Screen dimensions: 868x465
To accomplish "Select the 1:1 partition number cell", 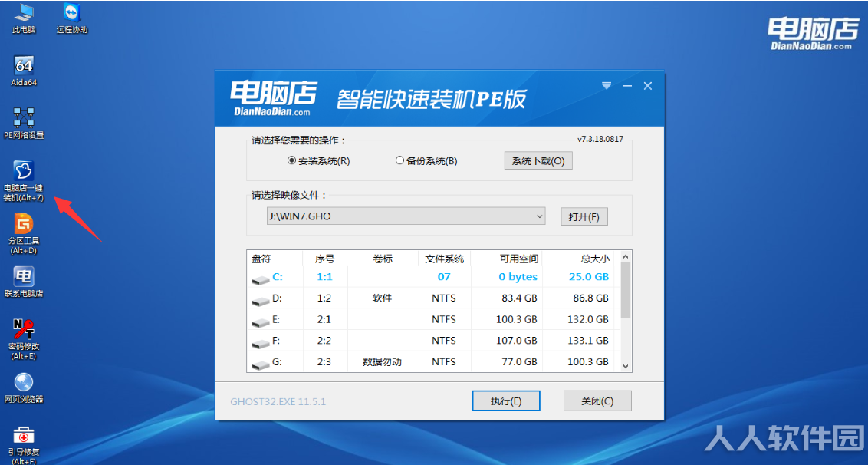I will tap(324, 276).
